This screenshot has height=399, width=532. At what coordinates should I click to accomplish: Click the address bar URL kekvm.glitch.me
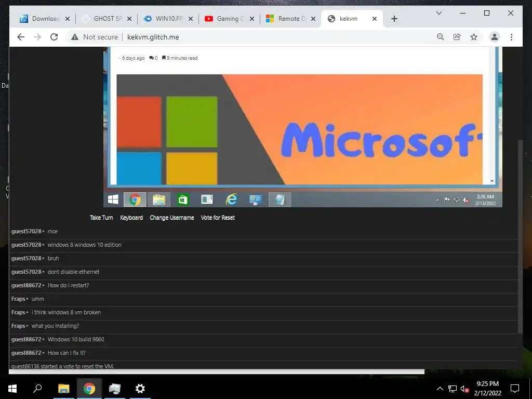(x=153, y=37)
